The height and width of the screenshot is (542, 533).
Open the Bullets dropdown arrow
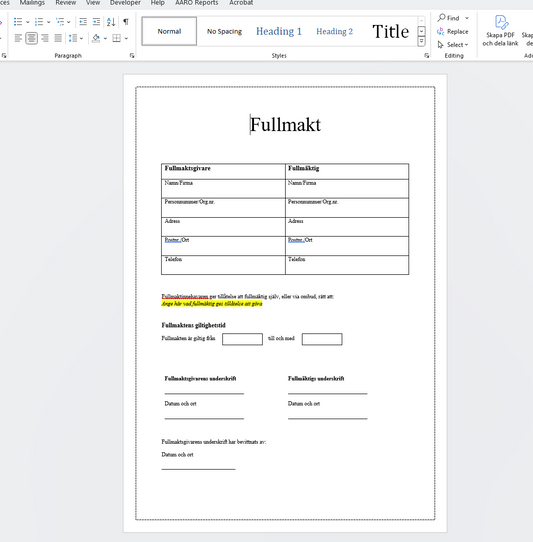[28, 22]
